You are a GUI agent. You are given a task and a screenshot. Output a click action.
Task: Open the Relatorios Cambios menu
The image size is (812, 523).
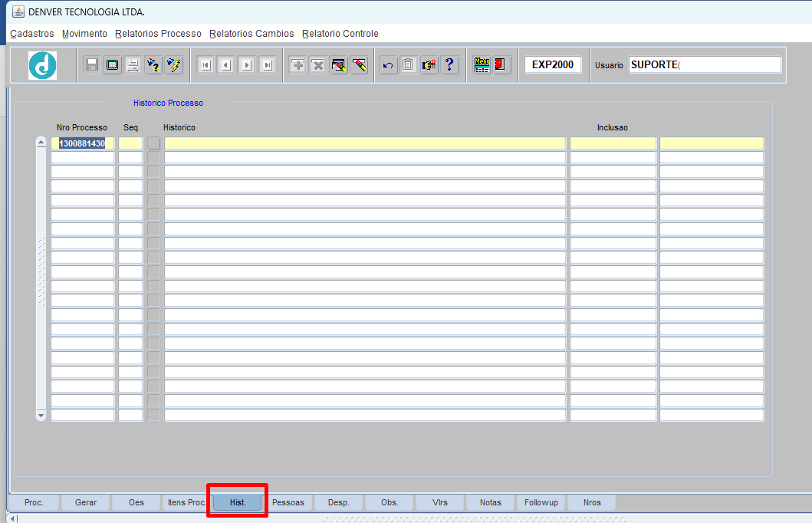pos(251,34)
